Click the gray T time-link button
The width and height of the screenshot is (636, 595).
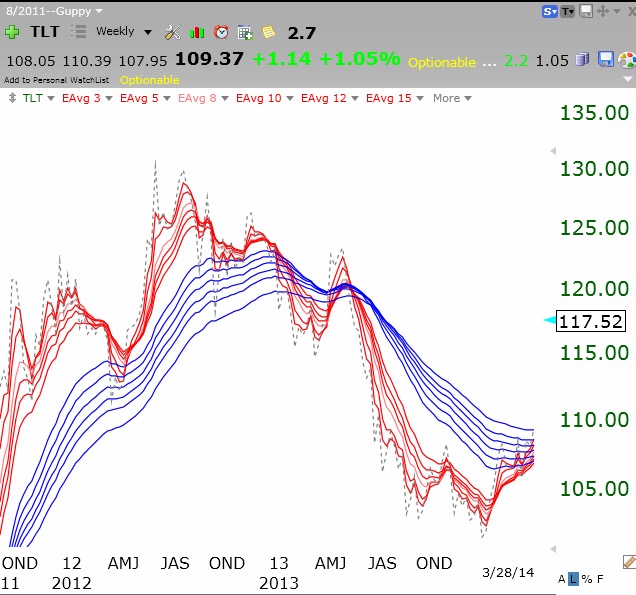(567, 11)
